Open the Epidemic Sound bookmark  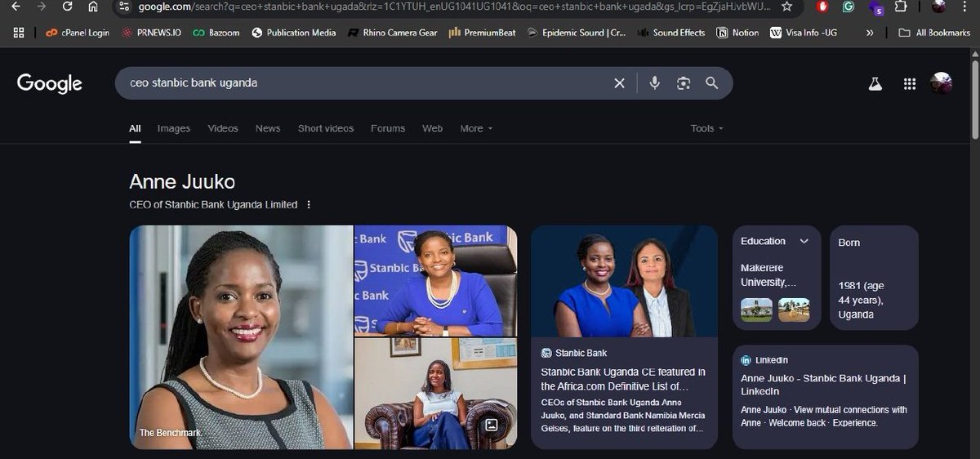577,33
